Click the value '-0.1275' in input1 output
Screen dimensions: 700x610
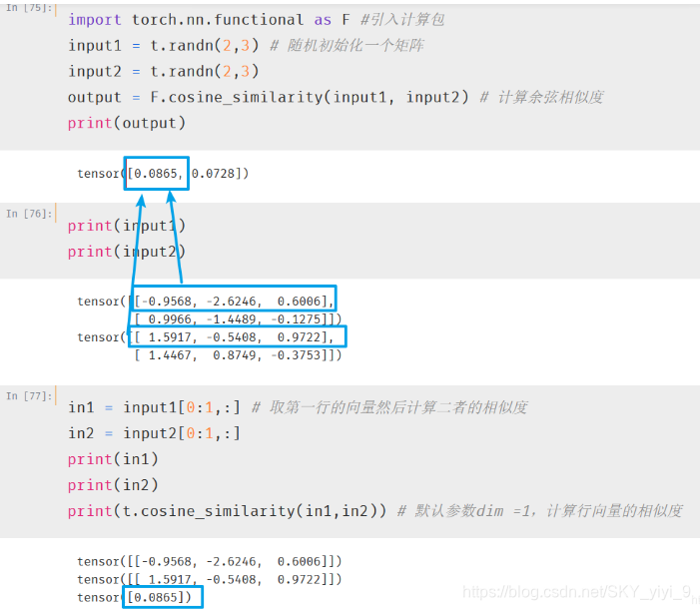pos(296,319)
